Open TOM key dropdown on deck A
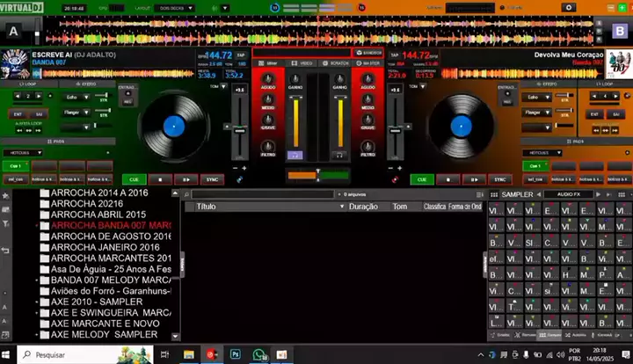 pyautogui.click(x=223, y=86)
